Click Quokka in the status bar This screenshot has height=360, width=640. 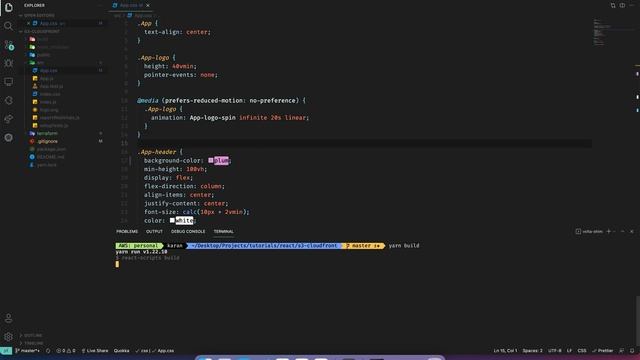(x=121, y=351)
